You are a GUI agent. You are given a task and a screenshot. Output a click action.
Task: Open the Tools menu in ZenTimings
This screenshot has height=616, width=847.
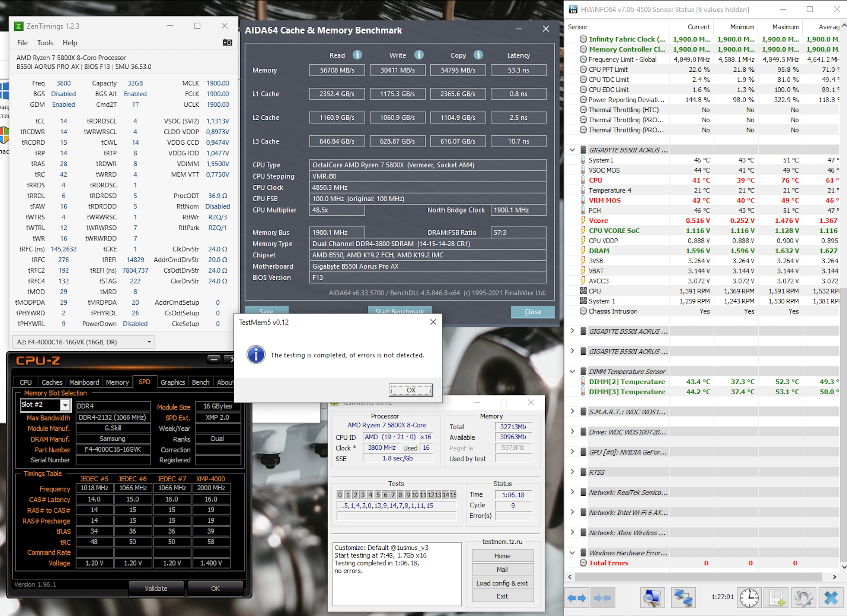[x=45, y=43]
